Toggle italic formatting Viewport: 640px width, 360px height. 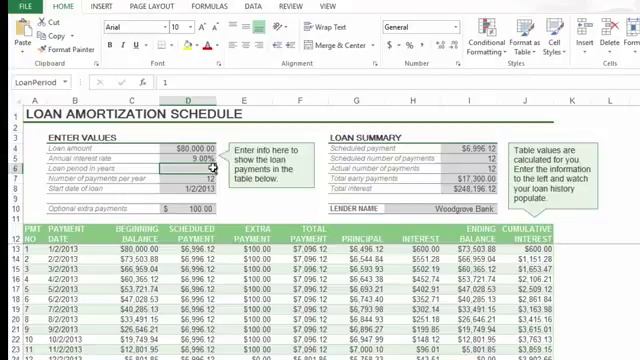123,45
